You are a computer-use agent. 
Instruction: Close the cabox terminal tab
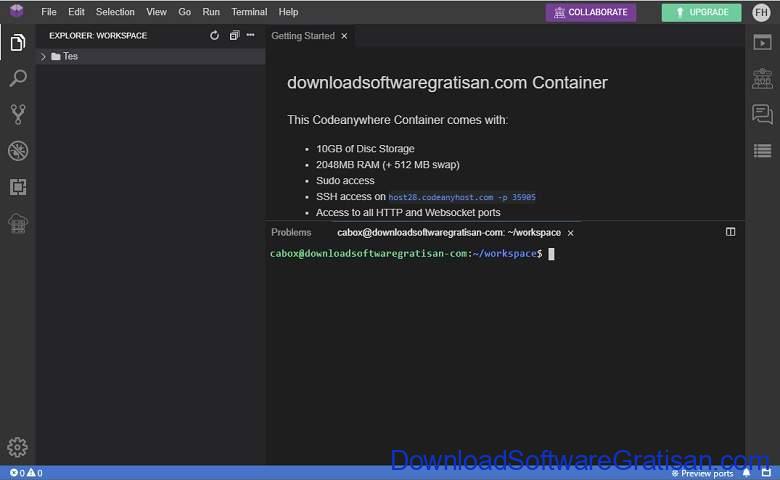pos(571,233)
